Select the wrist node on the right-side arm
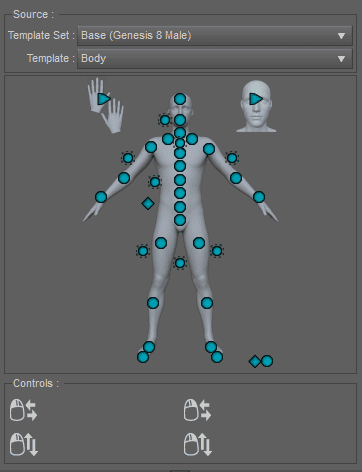Screen dimensions: 362x472 tap(259, 197)
